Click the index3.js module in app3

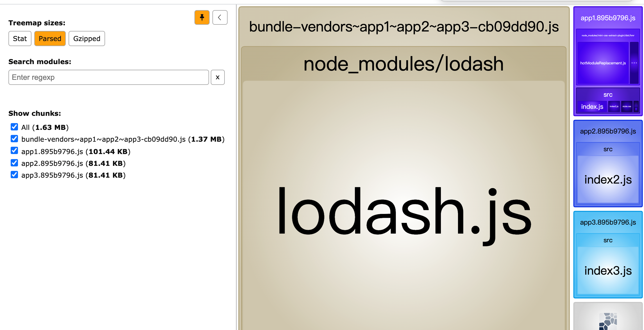608,271
